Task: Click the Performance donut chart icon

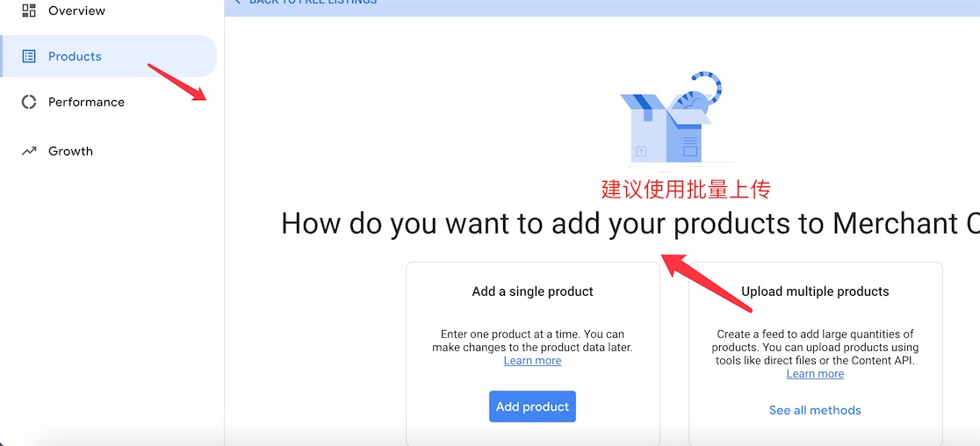Action: [29, 102]
